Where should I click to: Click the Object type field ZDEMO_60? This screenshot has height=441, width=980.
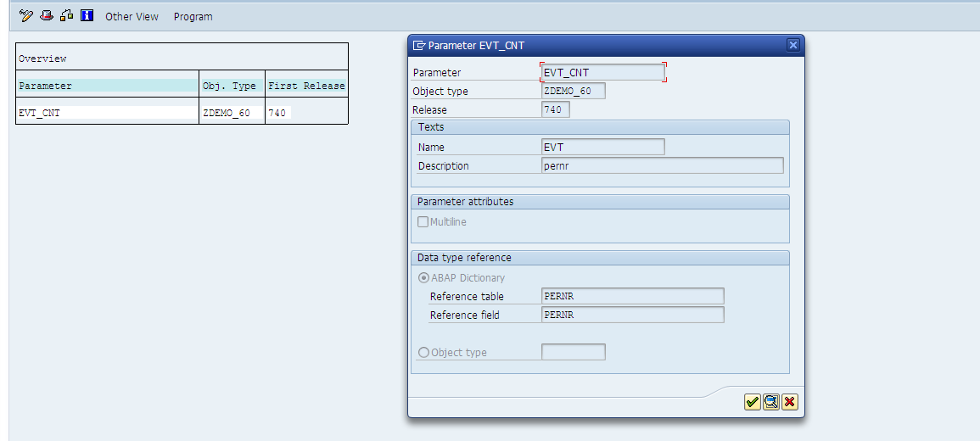pyautogui.click(x=573, y=92)
